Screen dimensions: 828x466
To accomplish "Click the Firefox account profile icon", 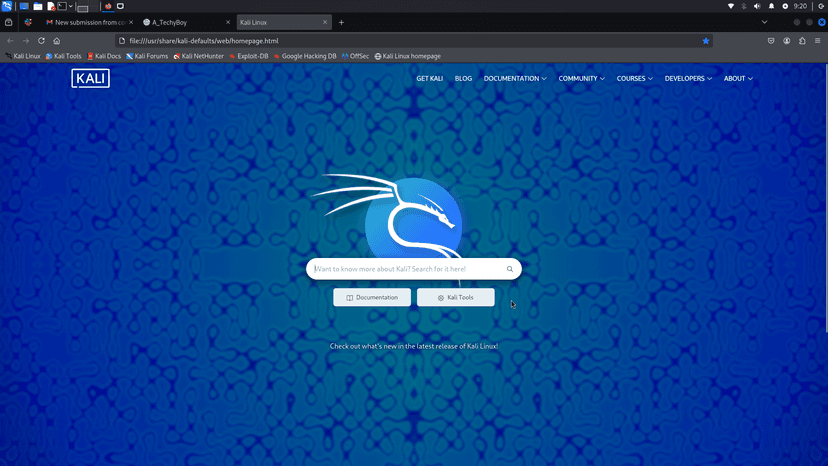I will (x=787, y=41).
